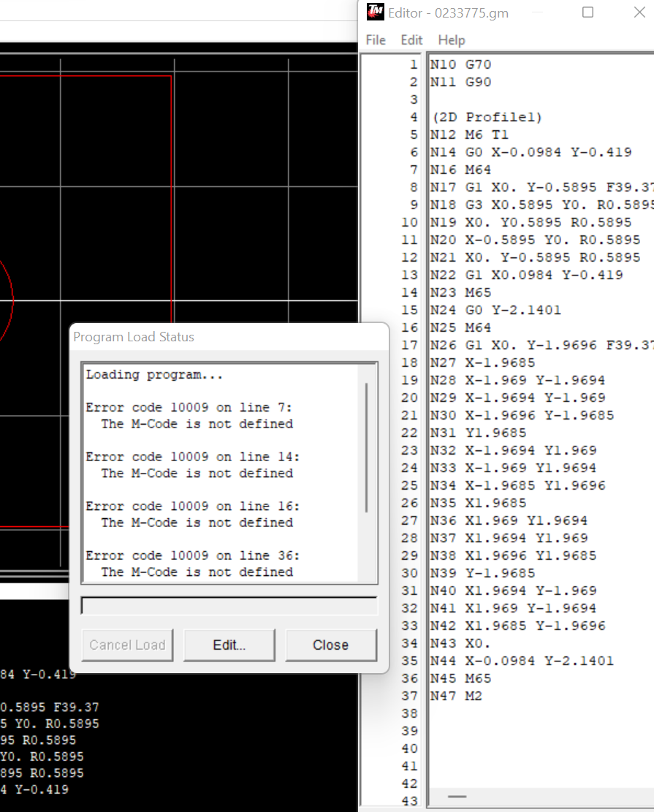
Task: Click the TM application icon in Editor title bar
Action: [376, 12]
